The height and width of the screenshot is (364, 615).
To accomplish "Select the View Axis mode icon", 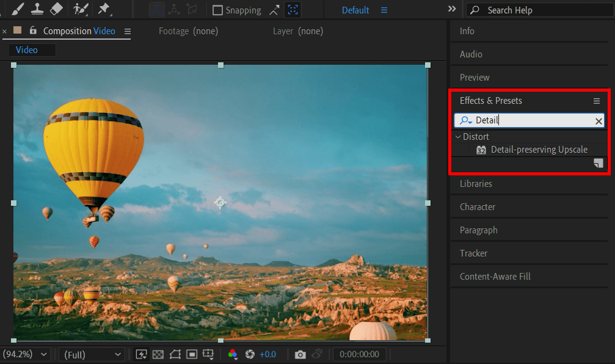I will [192, 9].
